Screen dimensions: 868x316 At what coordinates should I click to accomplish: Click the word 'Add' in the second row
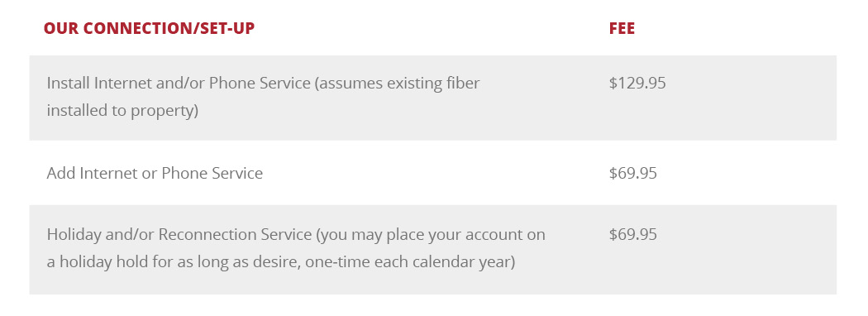coord(61,173)
